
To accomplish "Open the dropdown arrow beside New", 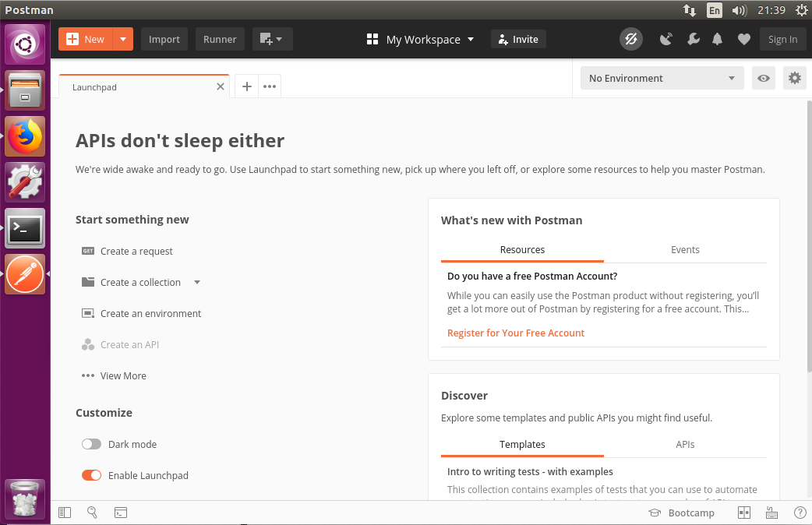I will [123, 40].
